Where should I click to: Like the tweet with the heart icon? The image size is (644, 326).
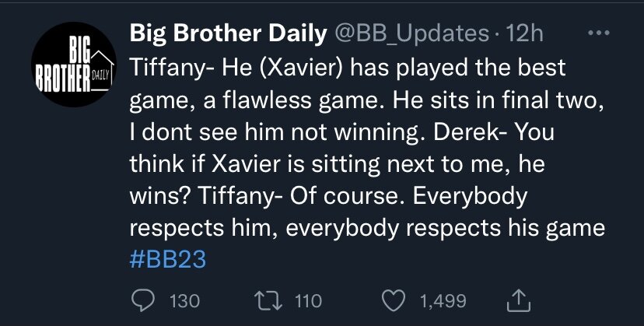pos(397,300)
